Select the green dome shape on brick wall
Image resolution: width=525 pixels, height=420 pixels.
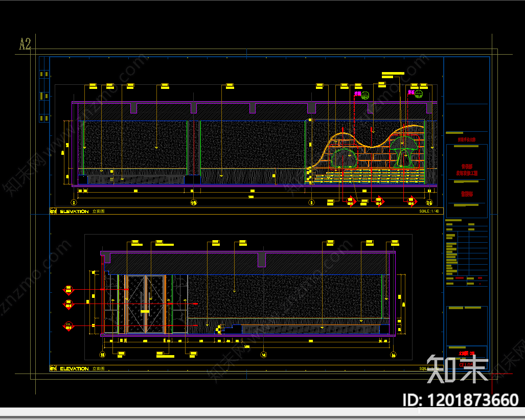(344, 158)
